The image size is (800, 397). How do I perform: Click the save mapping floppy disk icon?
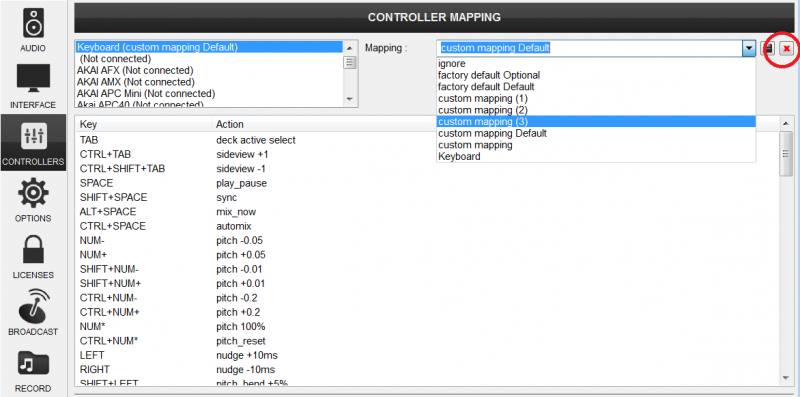tap(767, 48)
